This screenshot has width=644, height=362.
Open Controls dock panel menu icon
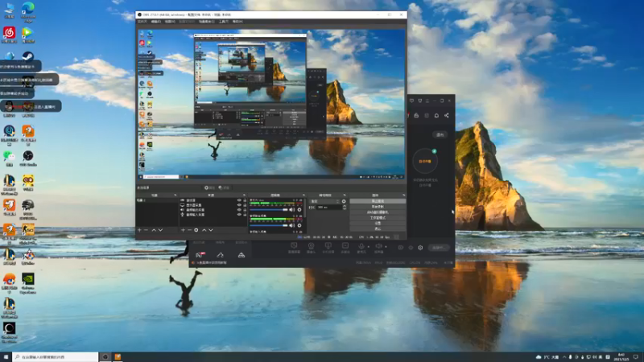tap(404, 195)
